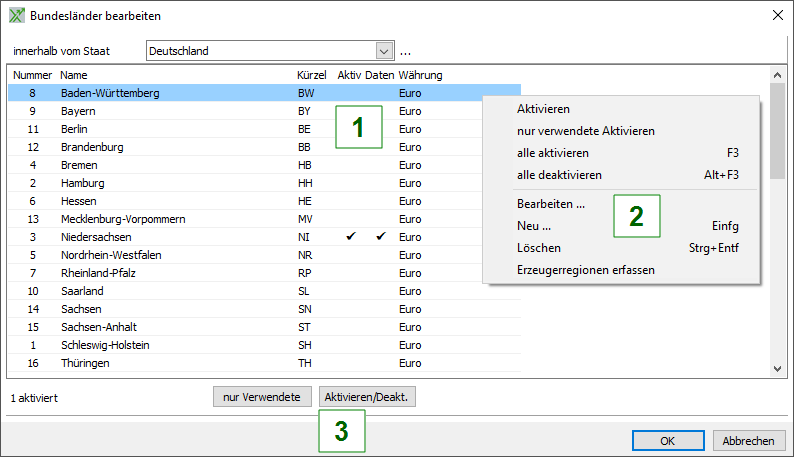The height and width of the screenshot is (457, 794).
Task: Select 'alle deaktivieren' menu entry
Action: [559, 175]
